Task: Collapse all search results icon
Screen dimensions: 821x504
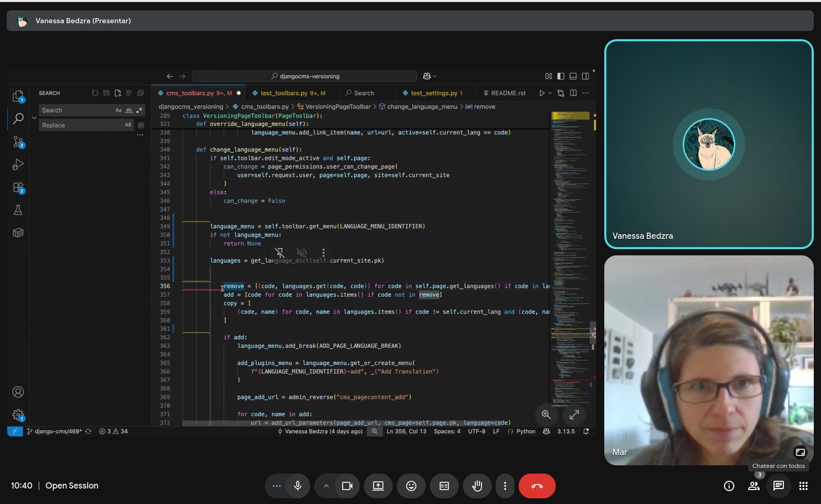Action: [140, 93]
